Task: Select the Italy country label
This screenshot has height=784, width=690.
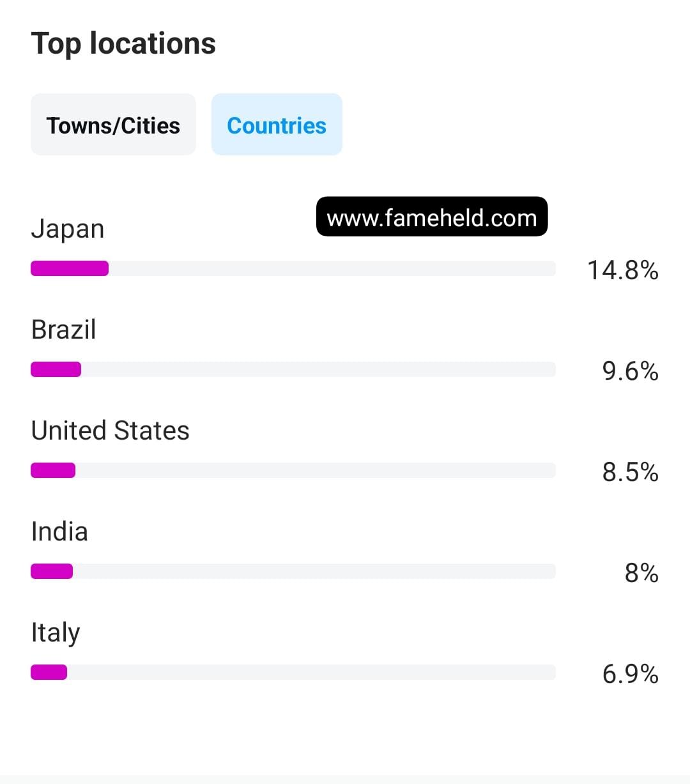Action: (x=56, y=633)
